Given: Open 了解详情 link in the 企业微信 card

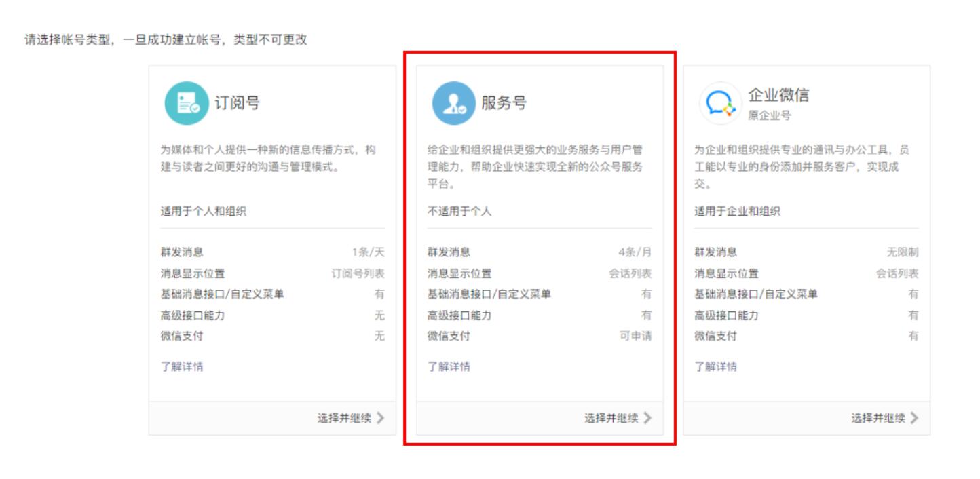Looking at the screenshot, I should coord(715,367).
